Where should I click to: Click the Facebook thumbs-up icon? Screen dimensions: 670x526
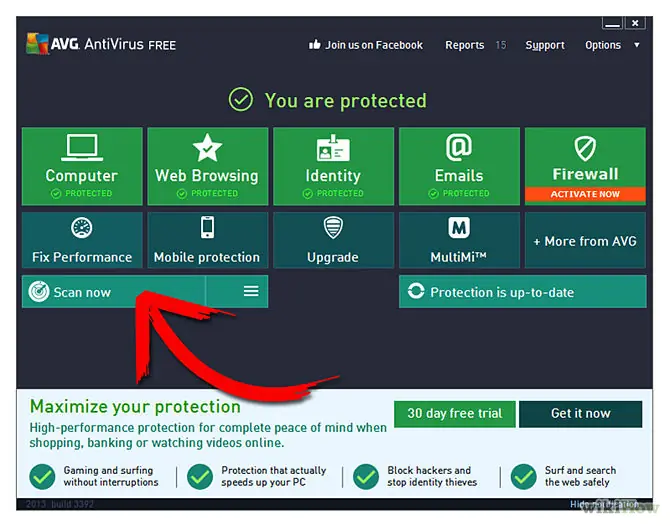click(315, 44)
